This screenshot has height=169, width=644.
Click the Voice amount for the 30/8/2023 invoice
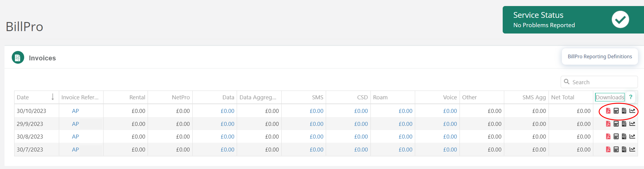pyautogui.click(x=450, y=137)
